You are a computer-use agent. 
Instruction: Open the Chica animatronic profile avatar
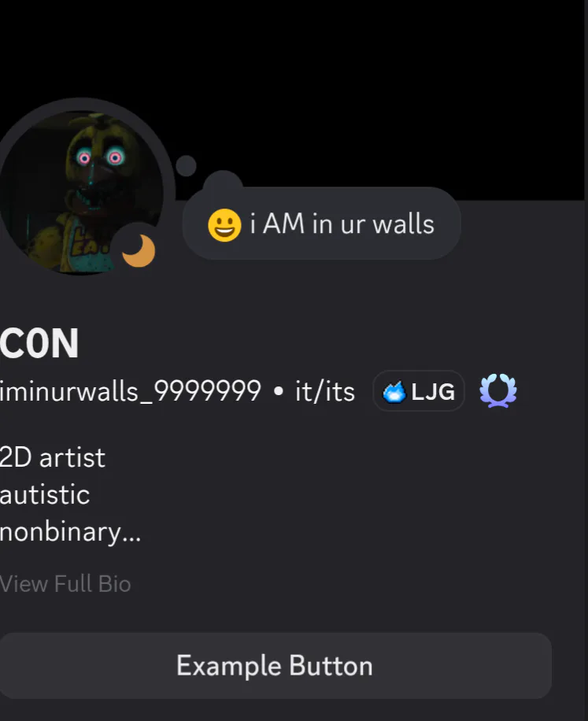pos(80,192)
